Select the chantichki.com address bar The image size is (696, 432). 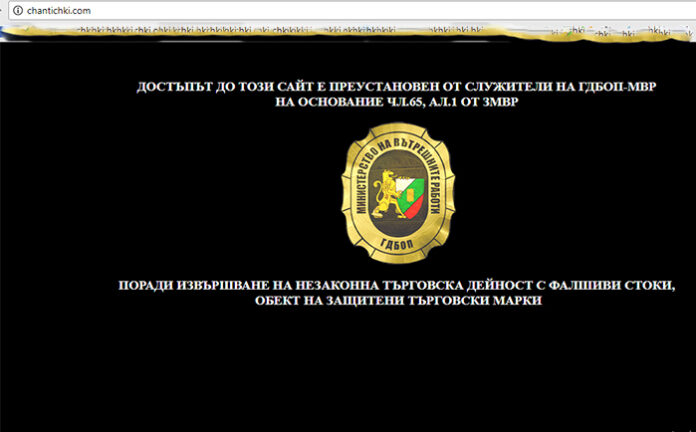pyautogui.click(x=351, y=10)
